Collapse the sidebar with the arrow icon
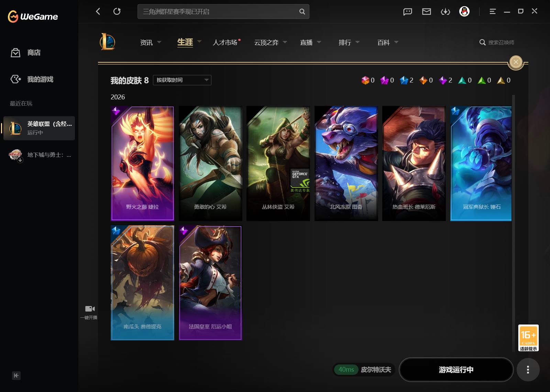Image resolution: width=550 pixels, height=392 pixels. click(16, 375)
